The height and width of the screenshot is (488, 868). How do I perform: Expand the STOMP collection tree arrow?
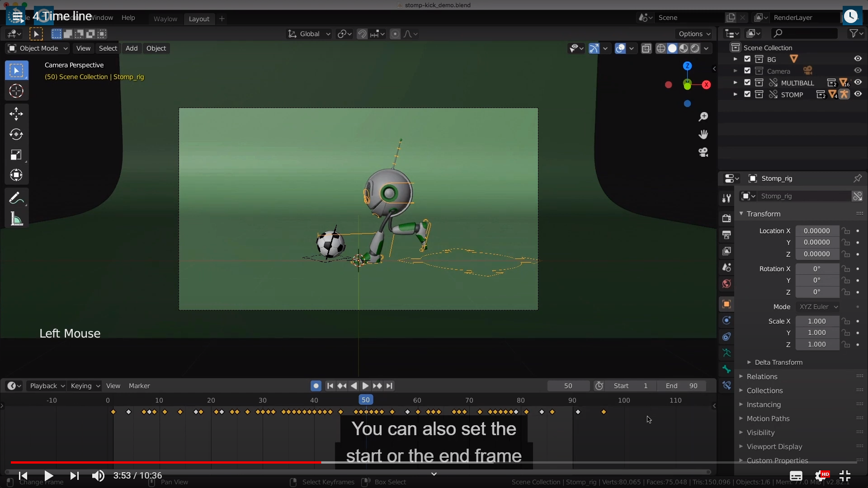point(735,94)
